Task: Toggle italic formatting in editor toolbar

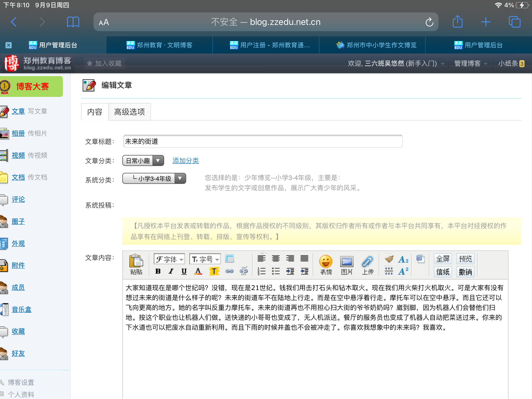Action: tap(171, 271)
